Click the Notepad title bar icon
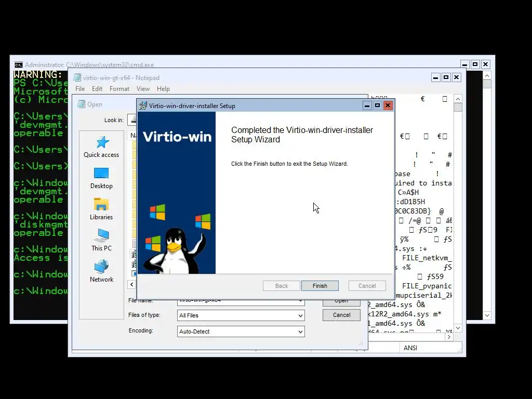 tap(78, 78)
